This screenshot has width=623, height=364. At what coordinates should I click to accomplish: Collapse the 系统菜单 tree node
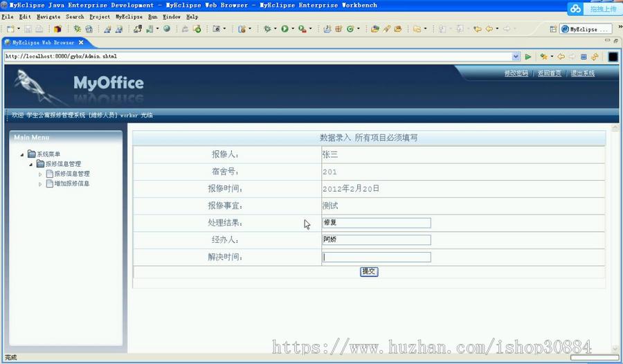pyautogui.click(x=22, y=154)
